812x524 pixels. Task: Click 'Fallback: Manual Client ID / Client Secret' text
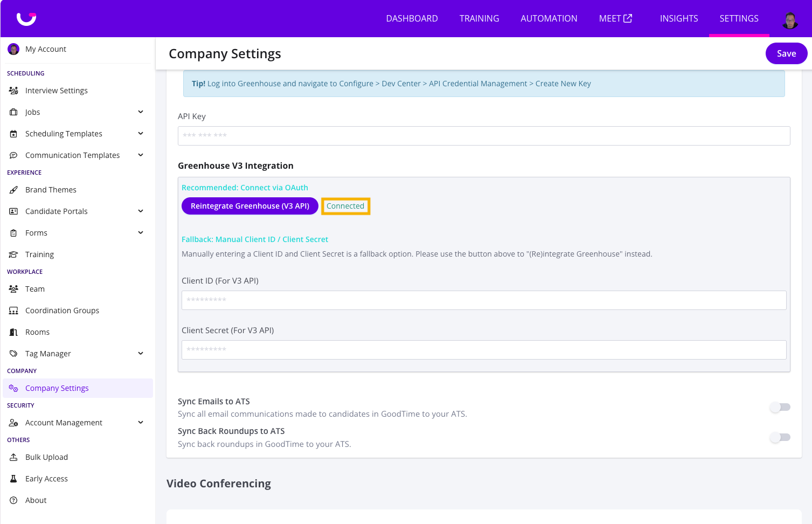point(255,239)
